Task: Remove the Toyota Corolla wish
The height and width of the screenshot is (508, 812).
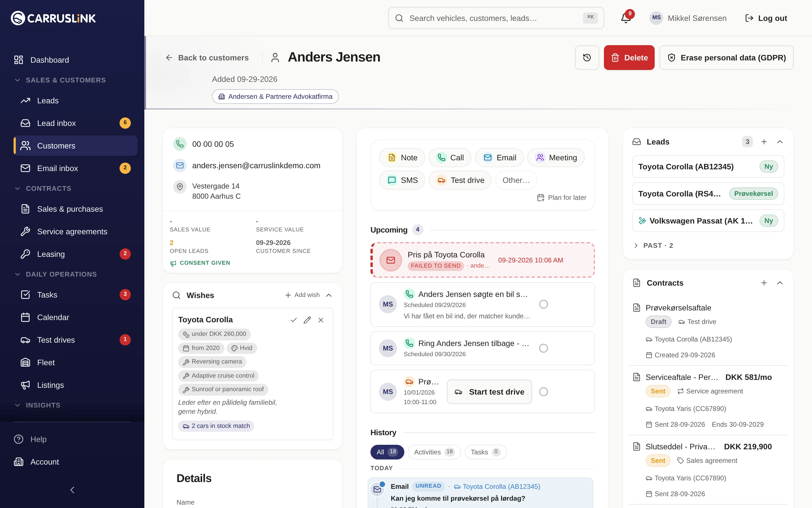Action: 321,320
